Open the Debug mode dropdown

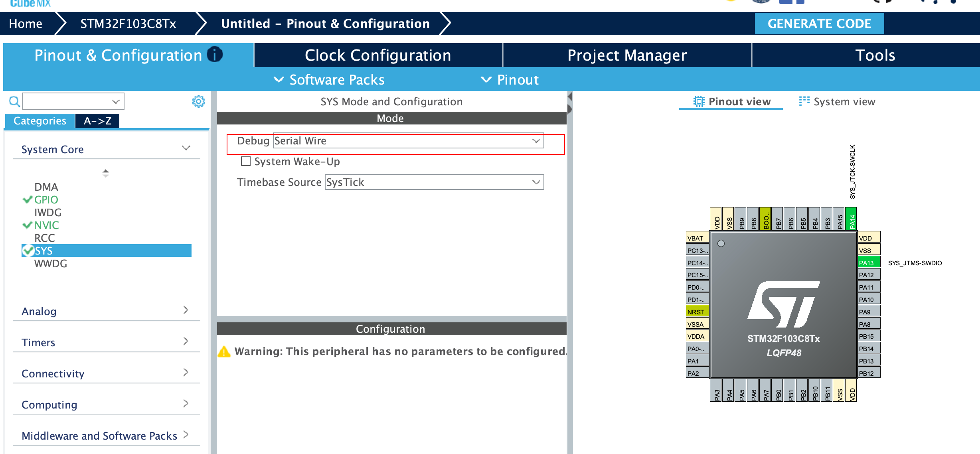tap(408, 141)
